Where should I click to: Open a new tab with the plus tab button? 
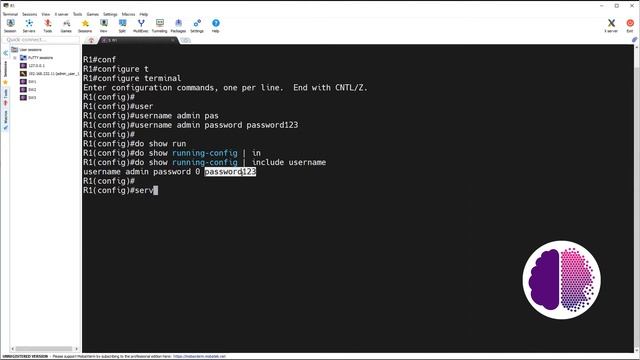click(x=186, y=40)
